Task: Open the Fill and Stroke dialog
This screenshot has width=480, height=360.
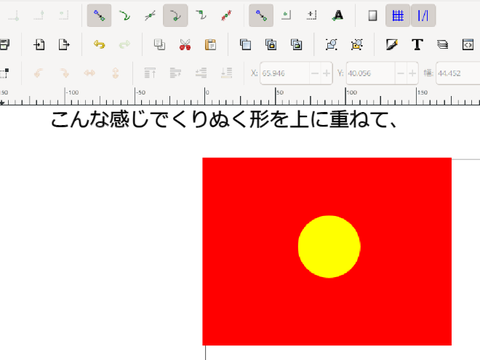Action: coord(392,44)
